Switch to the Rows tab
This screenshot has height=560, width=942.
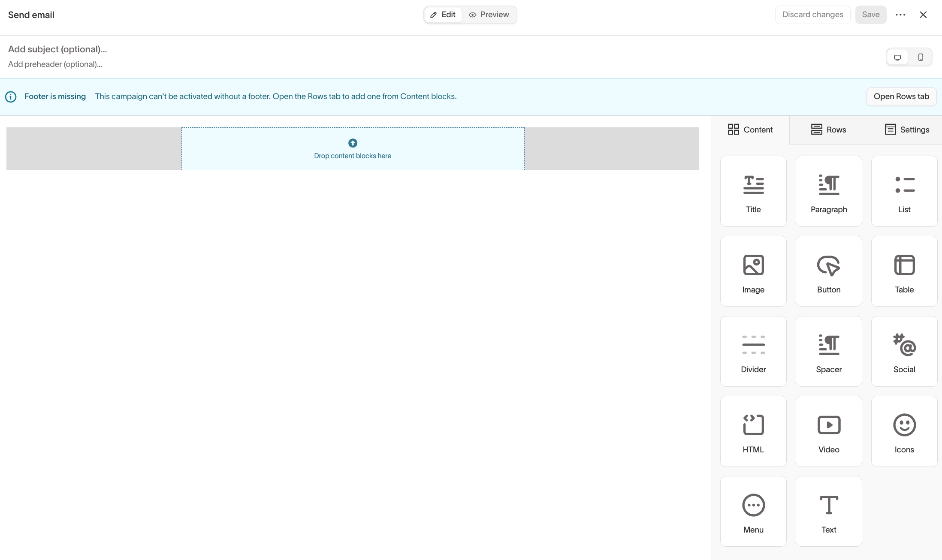pos(829,129)
